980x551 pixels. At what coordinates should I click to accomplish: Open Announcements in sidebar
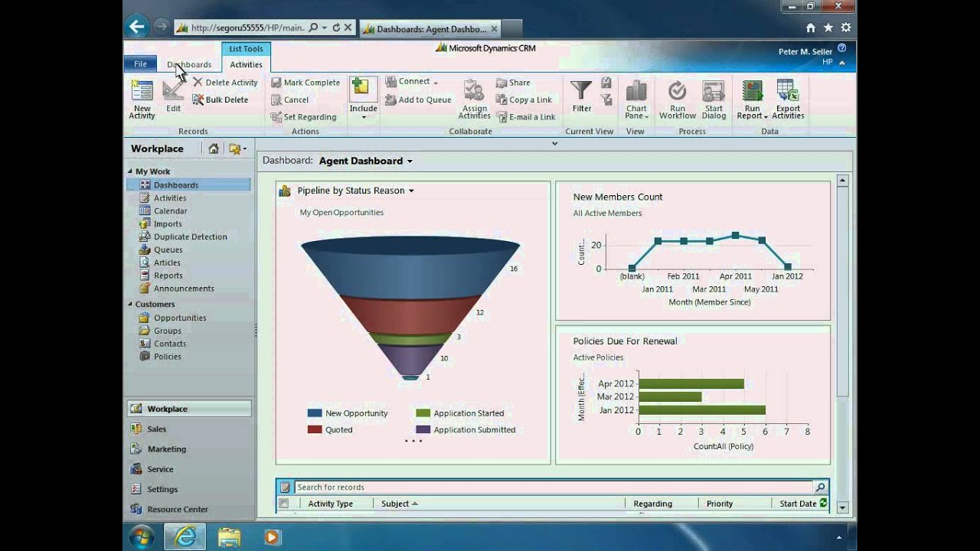click(184, 289)
